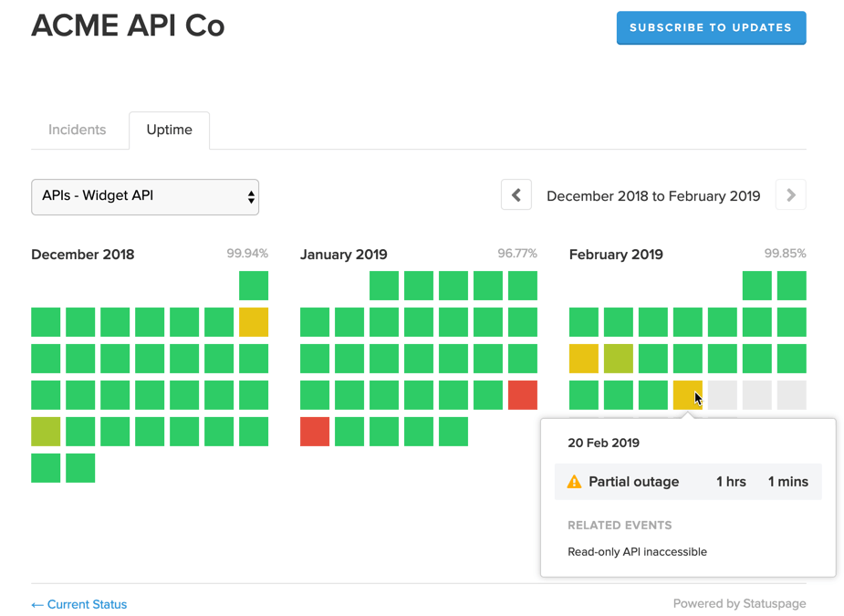Switch to the Incidents tab
Viewport: 844px width, 616px height.
tap(77, 130)
